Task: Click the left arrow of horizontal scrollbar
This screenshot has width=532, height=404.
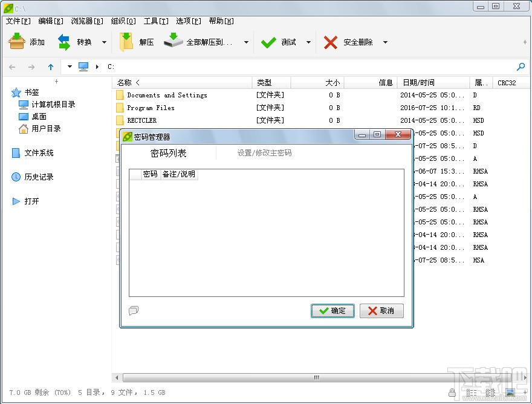Action: 117,377
